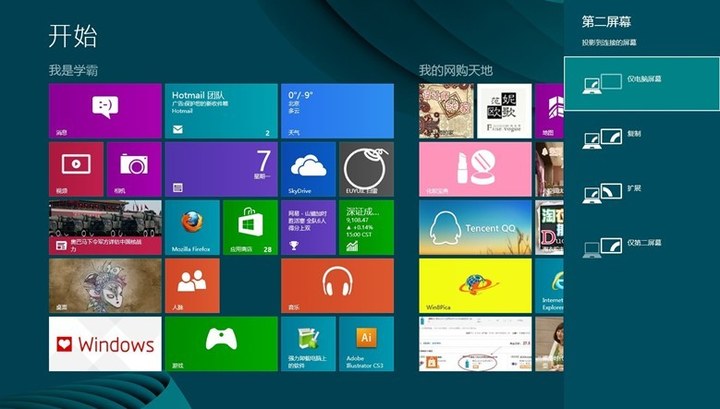This screenshot has height=409, width=720.
Task: Open the yellow Win8Pica tile
Action: coord(475,286)
